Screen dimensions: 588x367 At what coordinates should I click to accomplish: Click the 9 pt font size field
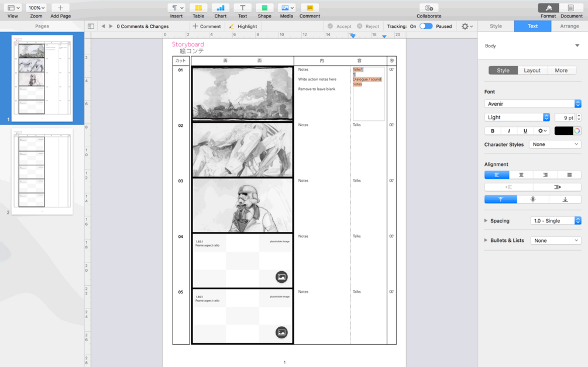(565, 117)
